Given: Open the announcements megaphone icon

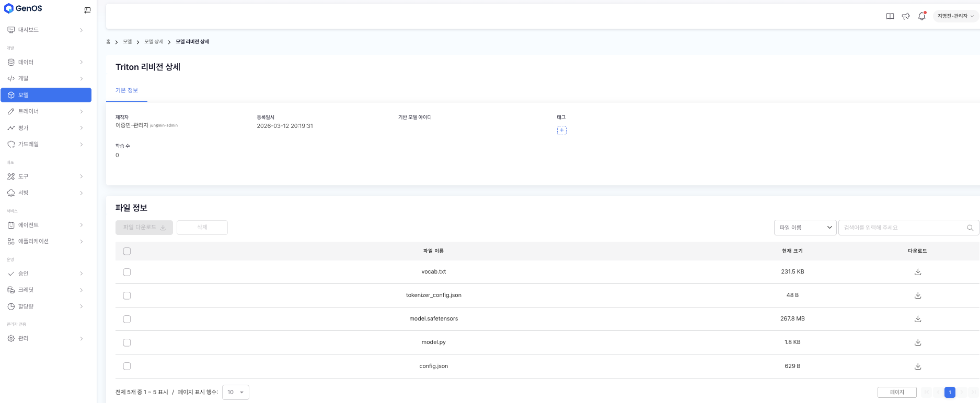Looking at the screenshot, I should (x=906, y=16).
